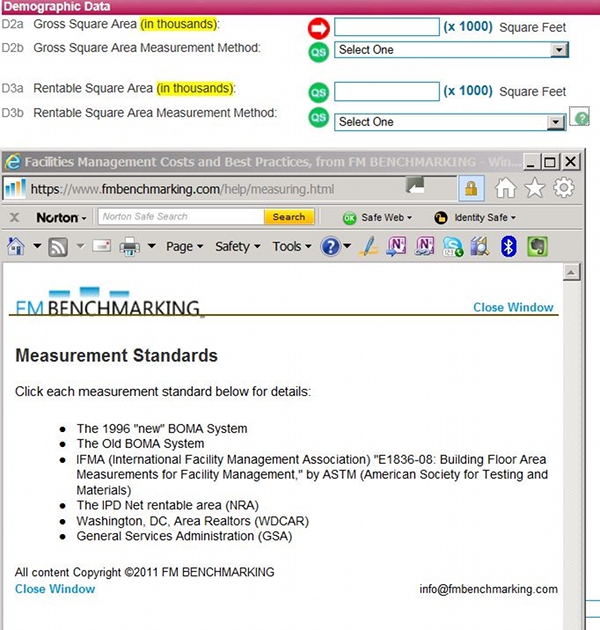The height and width of the screenshot is (630, 600).
Task: Click the QS icon next to Rentable Square Area
Action: pos(319,93)
